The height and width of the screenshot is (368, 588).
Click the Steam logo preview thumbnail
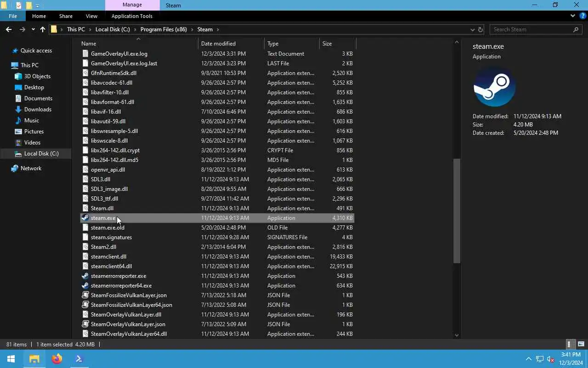pos(495,87)
